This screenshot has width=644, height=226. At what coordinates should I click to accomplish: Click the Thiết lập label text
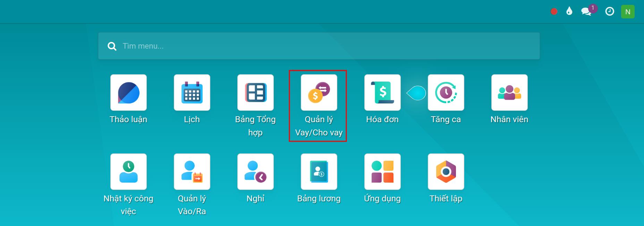pyautogui.click(x=446, y=199)
